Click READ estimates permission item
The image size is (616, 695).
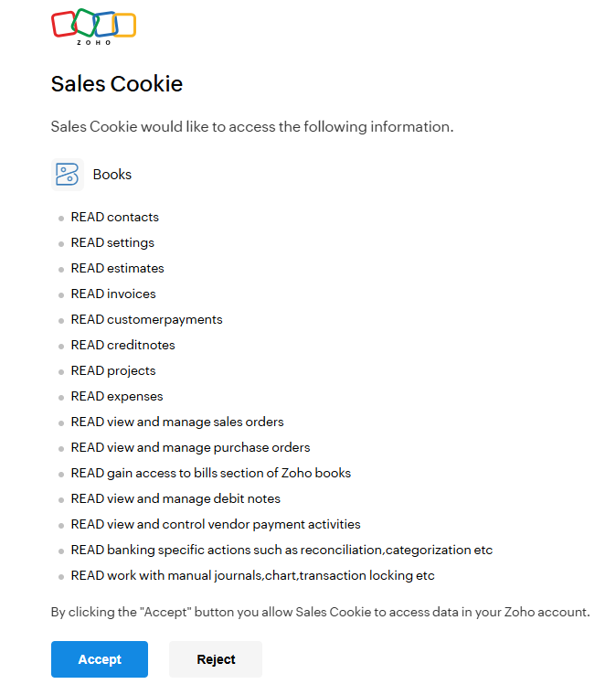point(117,269)
